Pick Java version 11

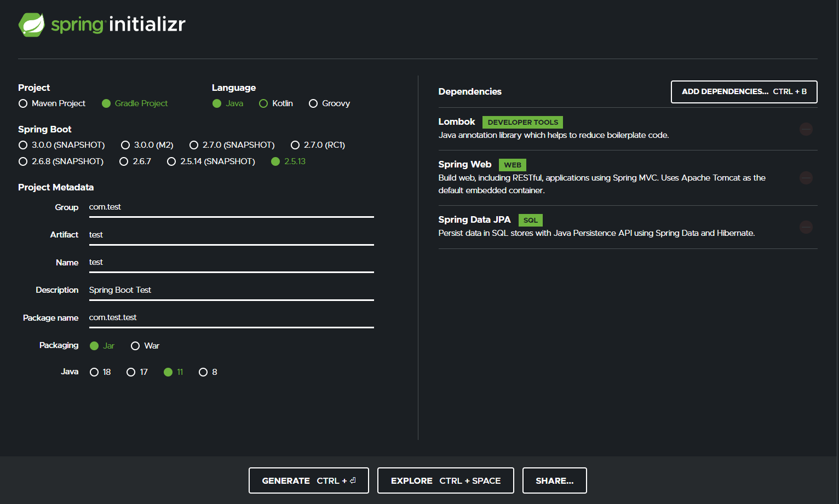pos(168,372)
